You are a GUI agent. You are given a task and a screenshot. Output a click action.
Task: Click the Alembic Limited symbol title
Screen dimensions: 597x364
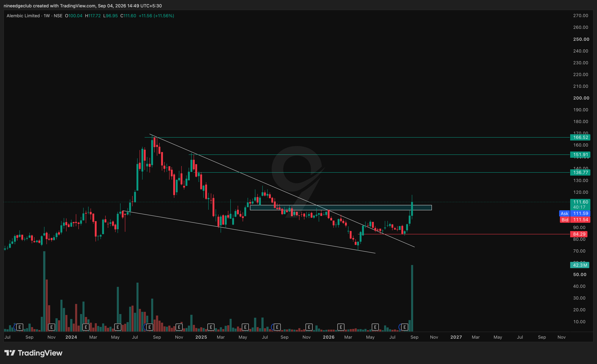coord(23,16)
